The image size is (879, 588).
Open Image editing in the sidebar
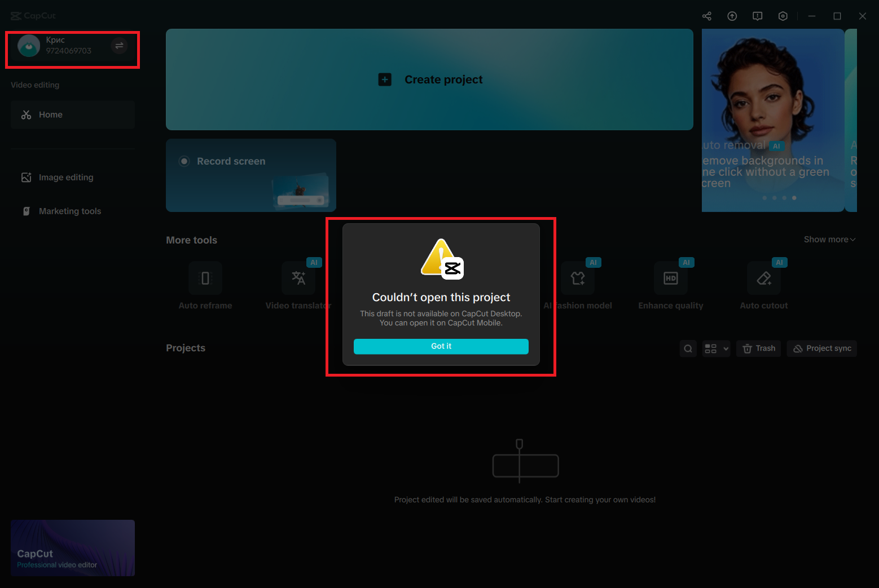coord(65,177)
